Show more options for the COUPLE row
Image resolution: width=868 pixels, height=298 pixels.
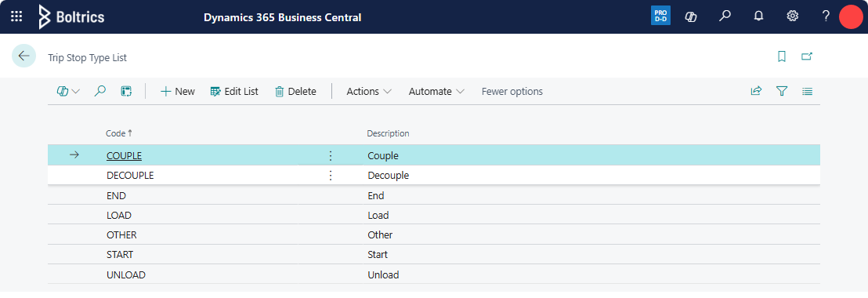[331, 155]
